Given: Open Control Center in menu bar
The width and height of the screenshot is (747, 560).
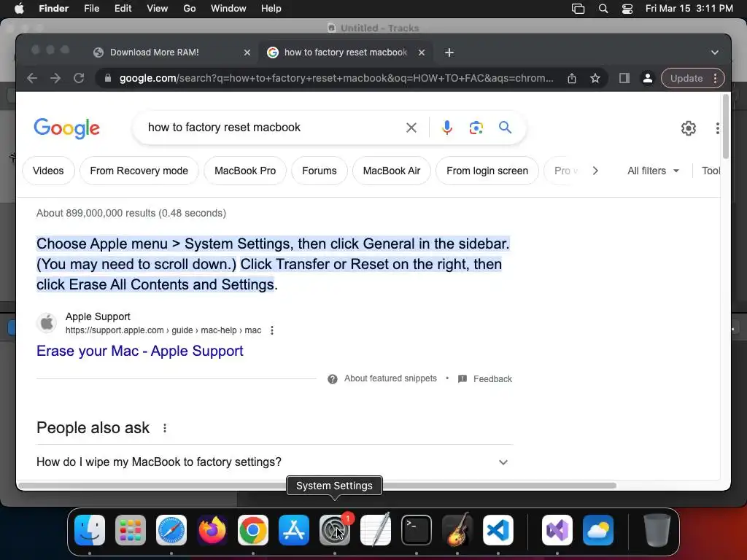Looking at the screenshot, I should (x=627, y=9).
